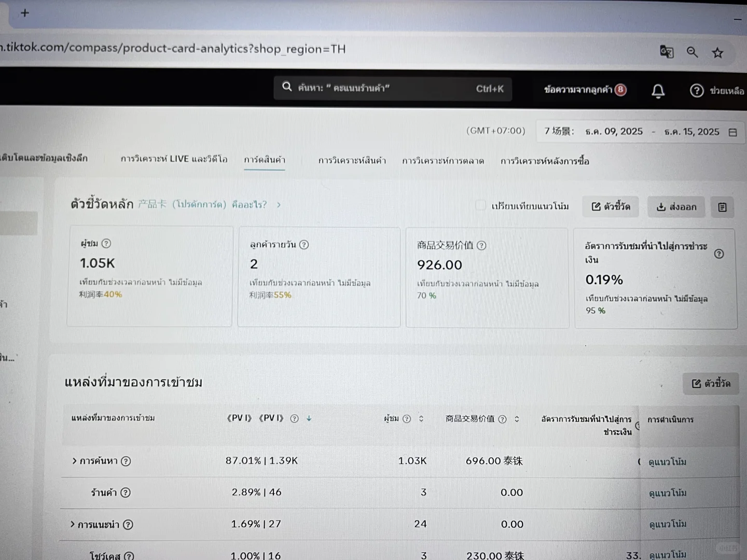Open the การวิเคราะห์สินค้า tab
Screen dimensions: 747x560
tap(352, 161)
